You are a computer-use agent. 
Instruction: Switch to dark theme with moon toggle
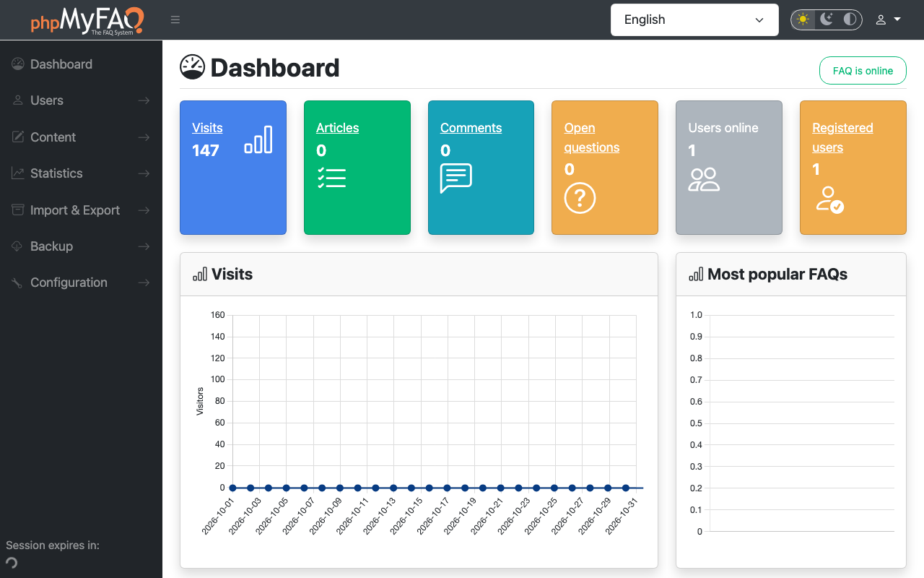(827, 20)
